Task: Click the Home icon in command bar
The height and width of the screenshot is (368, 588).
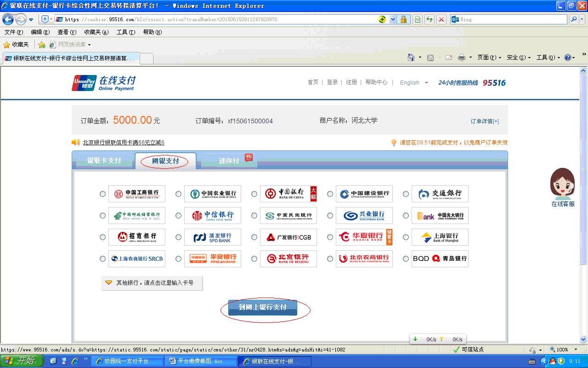Action: click(412, 57)
